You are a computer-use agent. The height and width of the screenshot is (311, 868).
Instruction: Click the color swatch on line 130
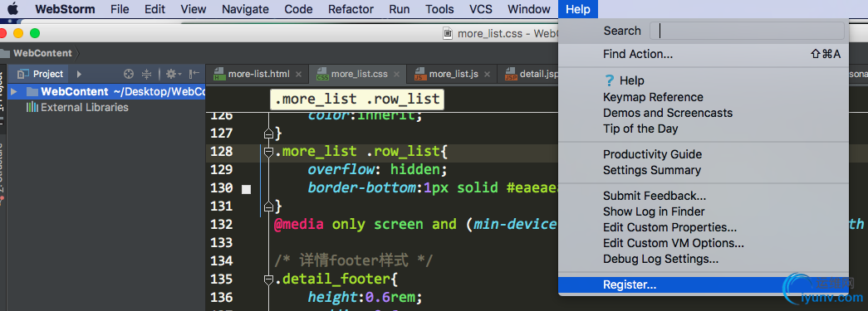(x=247, y=189)
